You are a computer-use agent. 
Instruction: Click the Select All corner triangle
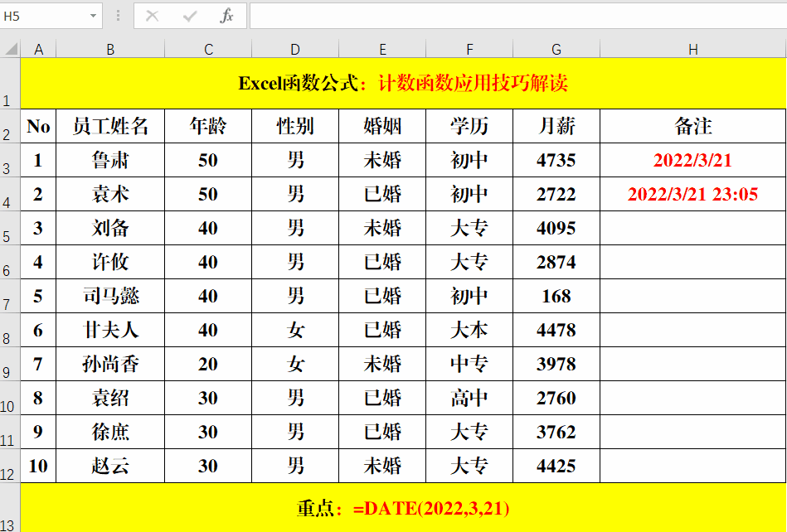tap(11, 49)
